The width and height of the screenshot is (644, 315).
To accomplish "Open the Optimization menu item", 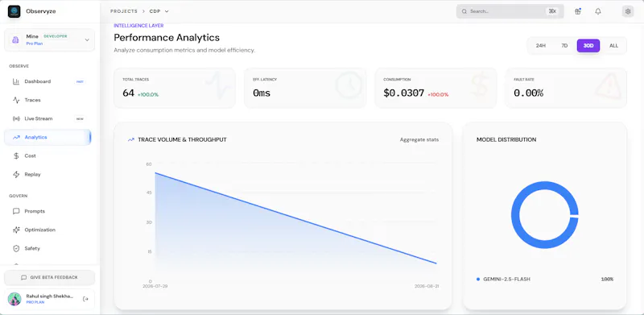I will (x=47, y=230).
